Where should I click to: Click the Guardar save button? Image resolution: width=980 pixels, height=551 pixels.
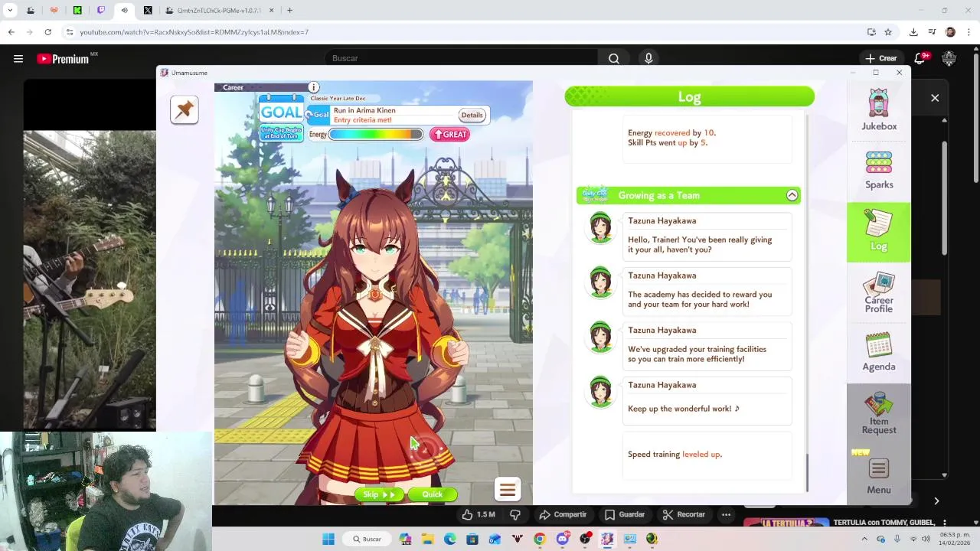pos(625,514)
